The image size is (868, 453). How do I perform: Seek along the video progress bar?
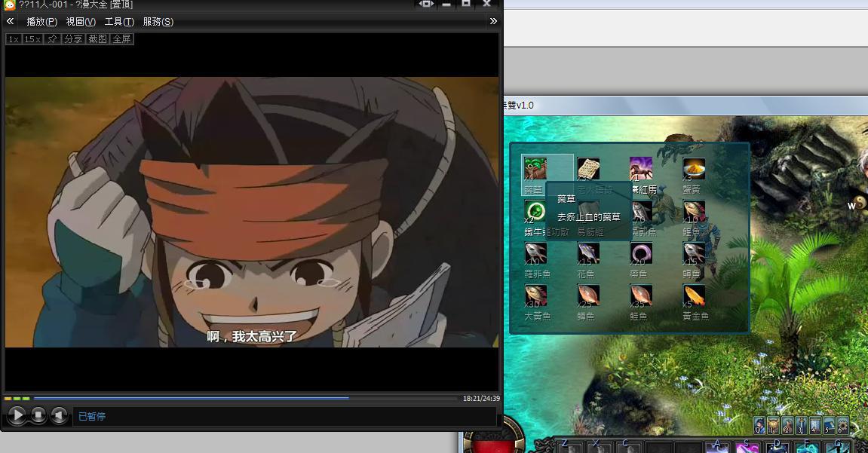click(x=245, y=398)
